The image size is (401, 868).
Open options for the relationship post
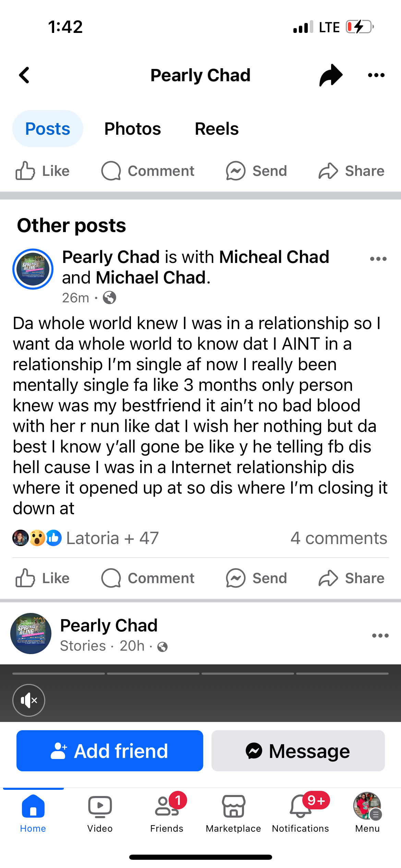pos(378,259)
